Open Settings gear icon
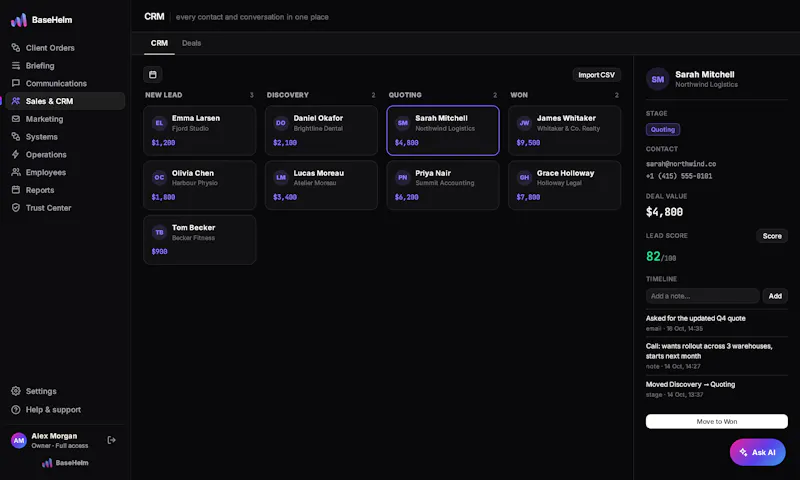 click(16, 391)
